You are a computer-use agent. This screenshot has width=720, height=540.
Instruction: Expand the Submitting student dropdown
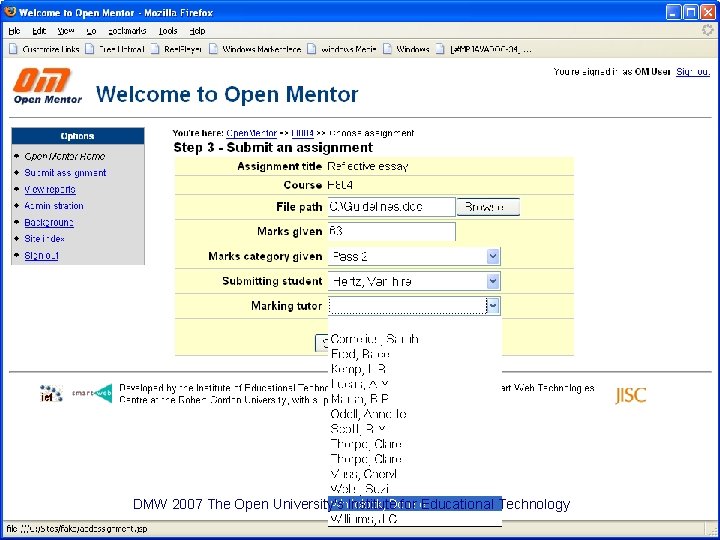[x=493, y=281]
